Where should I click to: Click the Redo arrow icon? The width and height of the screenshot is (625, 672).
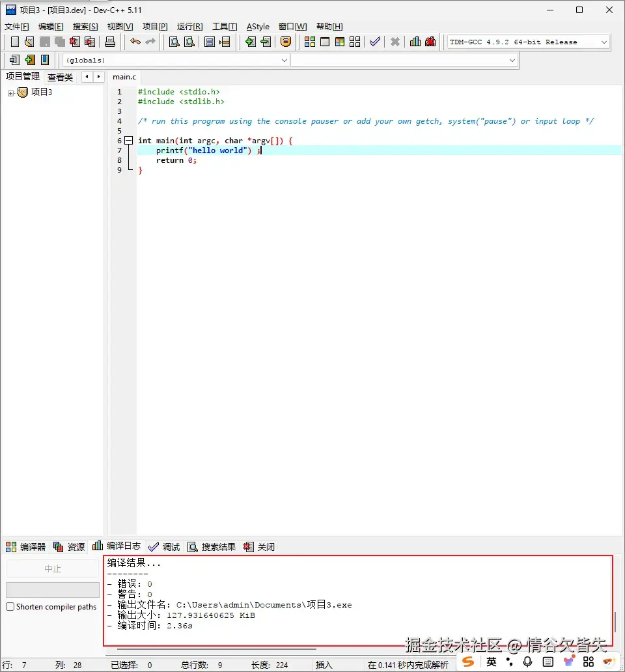150,42
